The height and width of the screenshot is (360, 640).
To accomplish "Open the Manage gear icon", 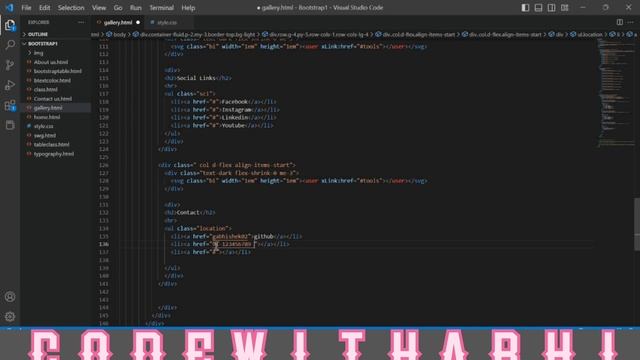I will pyautogui.click(x=10, y=316).
